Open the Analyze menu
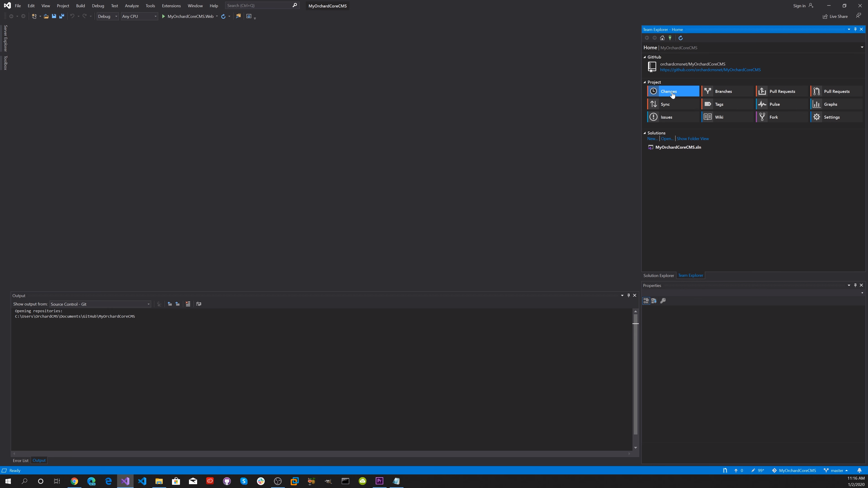The image size is (868, 488). 132,6
